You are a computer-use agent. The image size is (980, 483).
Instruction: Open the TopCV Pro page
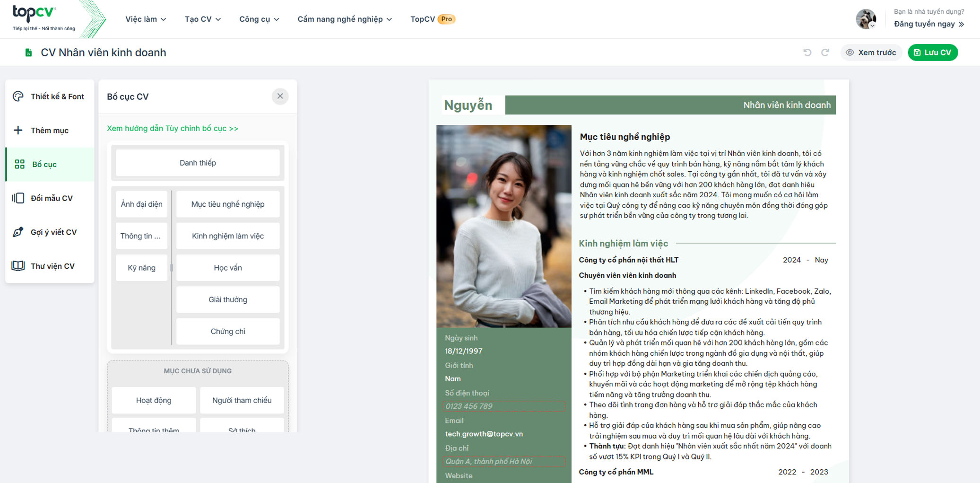[x=433, y=19]
